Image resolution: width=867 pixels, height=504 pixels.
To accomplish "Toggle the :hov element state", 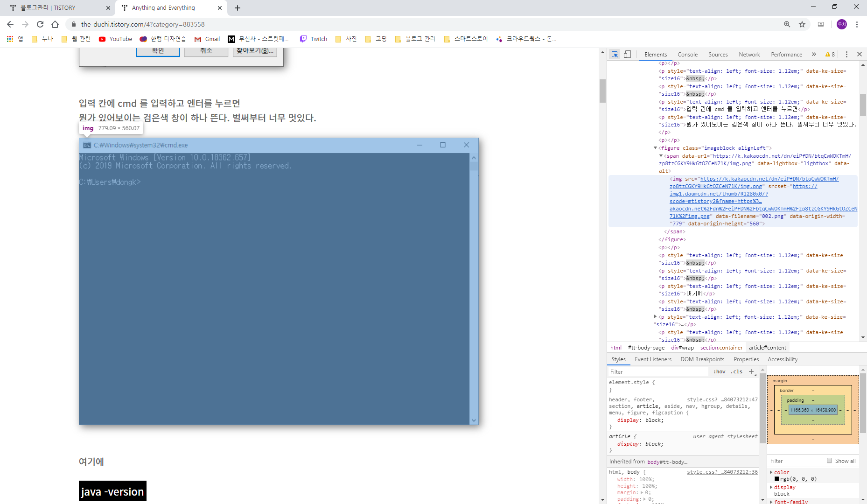I will 719,372.
